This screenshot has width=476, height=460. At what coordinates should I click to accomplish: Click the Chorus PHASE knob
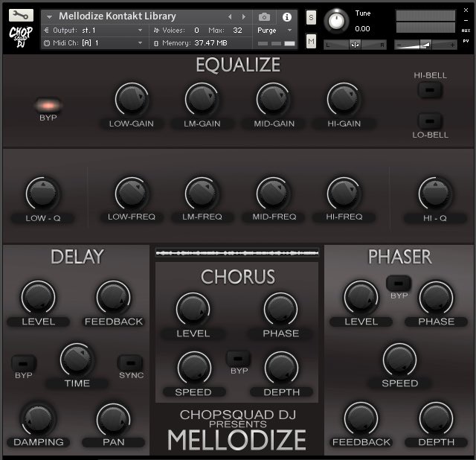[x=281, y=310]
